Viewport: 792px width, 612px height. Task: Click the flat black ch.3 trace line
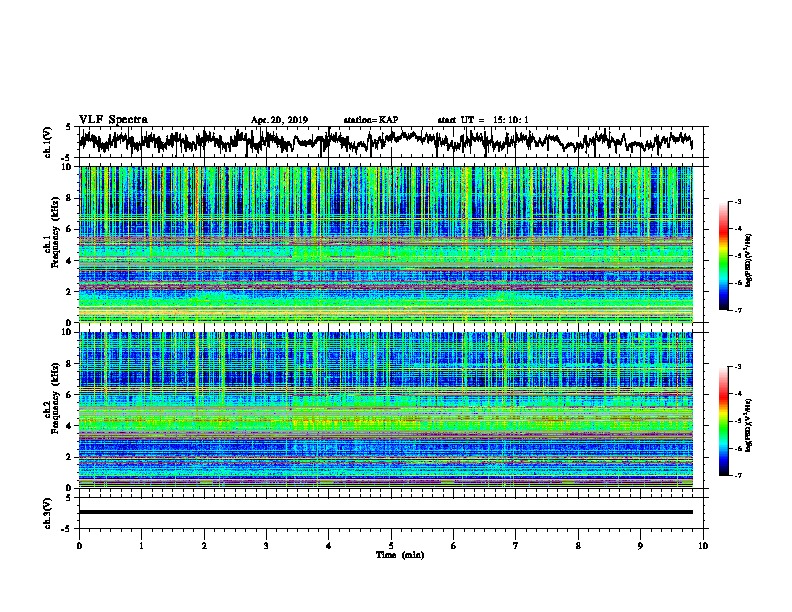[385, 512]
